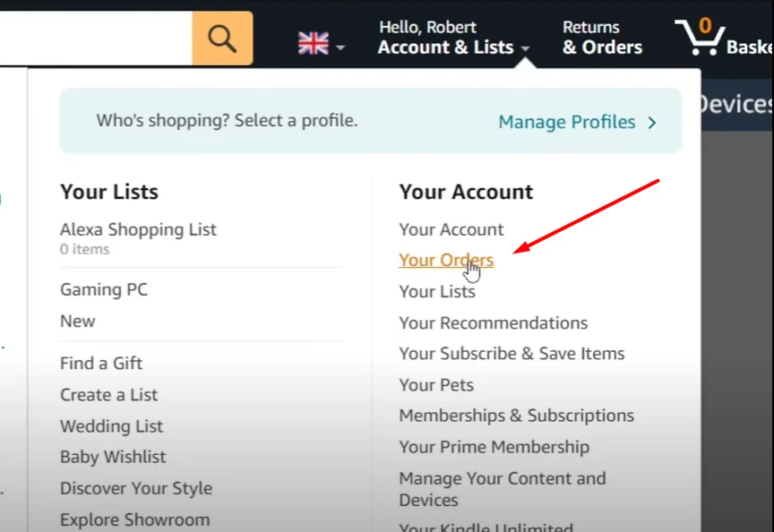Select Your Orders menu entry
This screenshot has height=532, width=774.
click(446, 260)
